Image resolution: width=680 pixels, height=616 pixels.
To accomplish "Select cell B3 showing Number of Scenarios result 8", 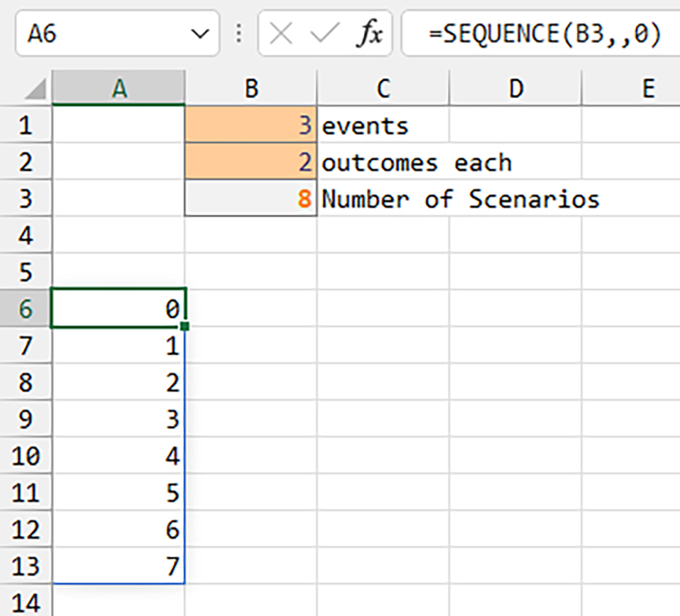I will click(x=251, y=199).
